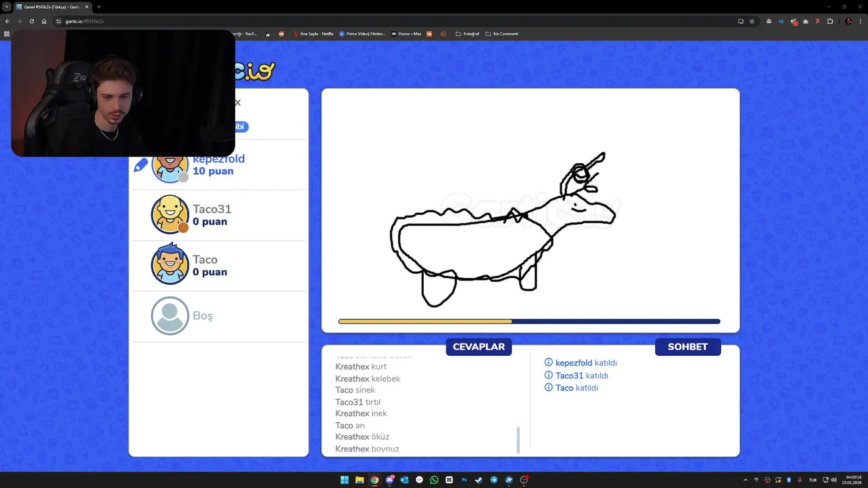The image size is (868, 488).
Task: Open Steam from the taskbar
Action: 479,480
